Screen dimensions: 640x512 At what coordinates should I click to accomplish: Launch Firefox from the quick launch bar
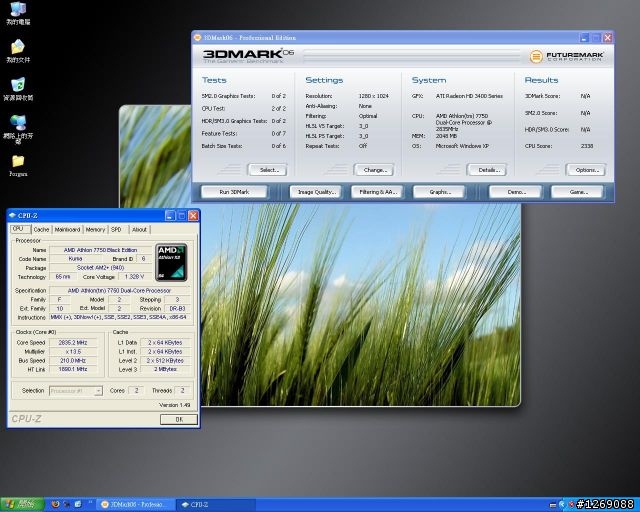pos(56,504)
